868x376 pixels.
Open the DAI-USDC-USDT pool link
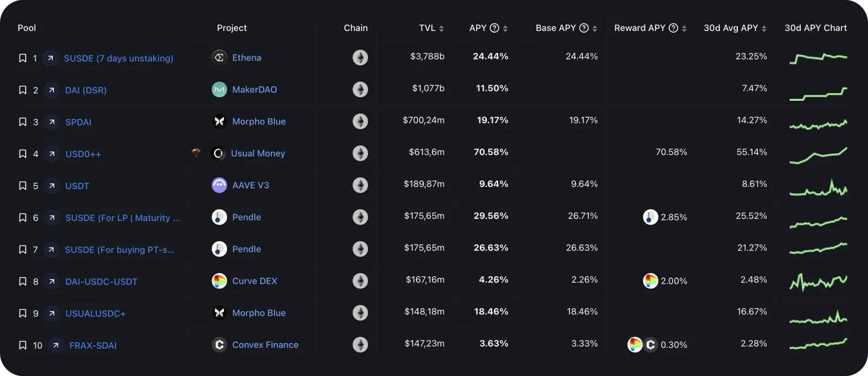tap(101, 282)
